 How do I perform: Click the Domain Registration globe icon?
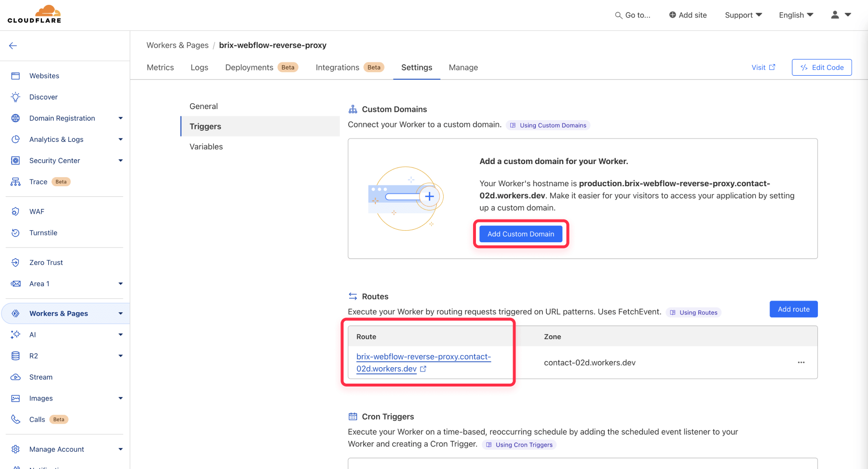coord(15,118)
